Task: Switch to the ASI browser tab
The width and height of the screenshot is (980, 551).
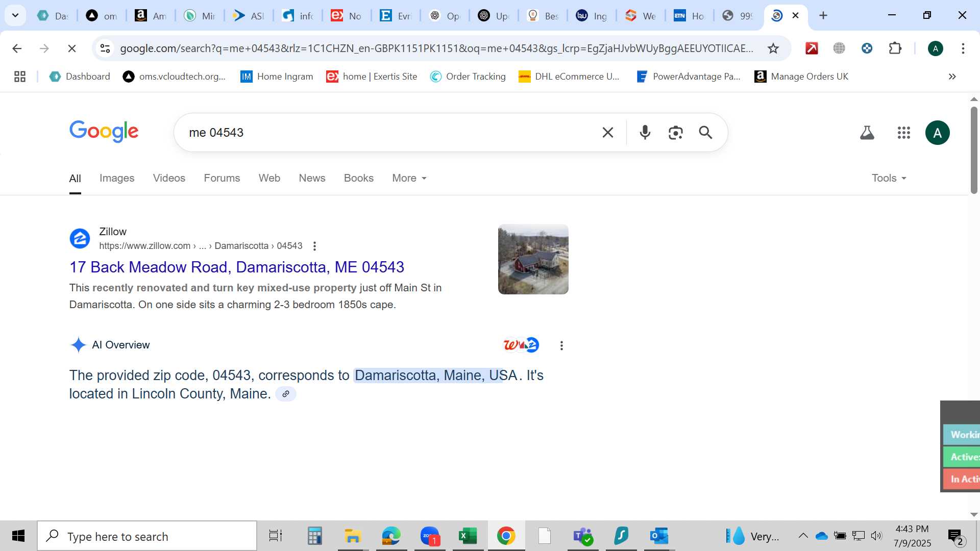Action: point(248,15)
